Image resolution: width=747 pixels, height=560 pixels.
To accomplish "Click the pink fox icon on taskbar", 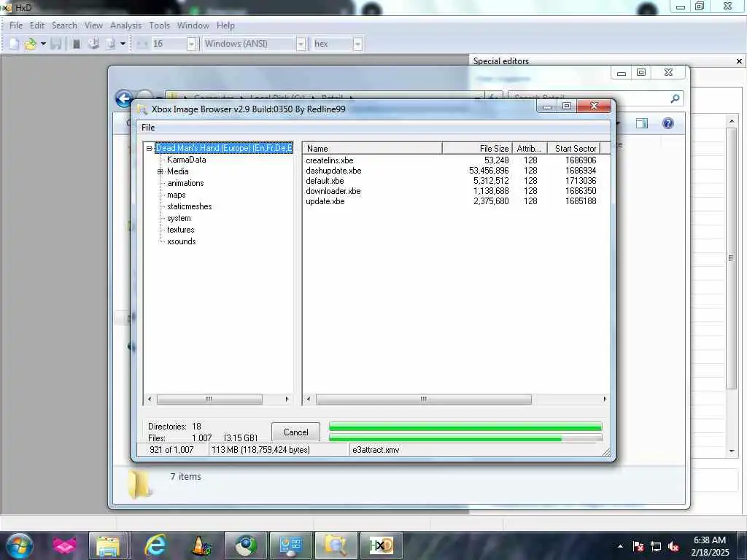I will [x=65, y=545].
